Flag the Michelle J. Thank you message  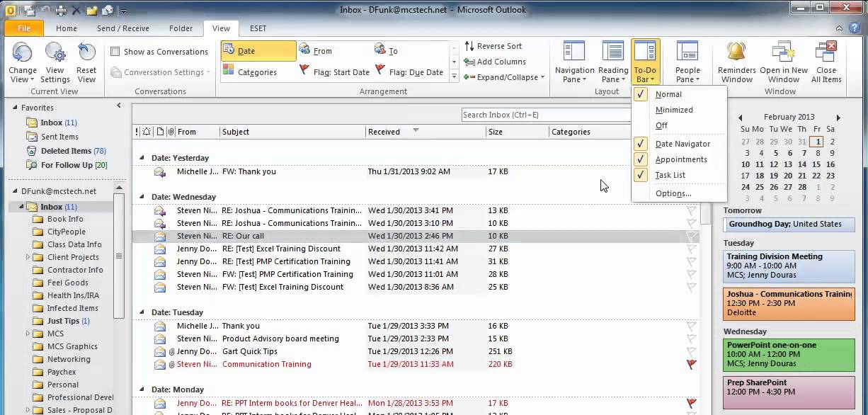[x=691, y=326]
